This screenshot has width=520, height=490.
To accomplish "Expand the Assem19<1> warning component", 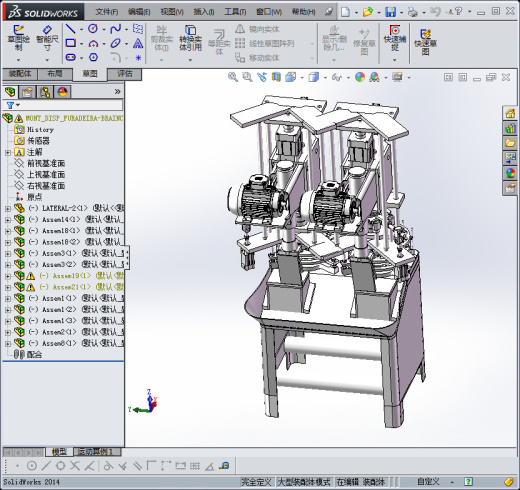I will [x=8, y=276].
